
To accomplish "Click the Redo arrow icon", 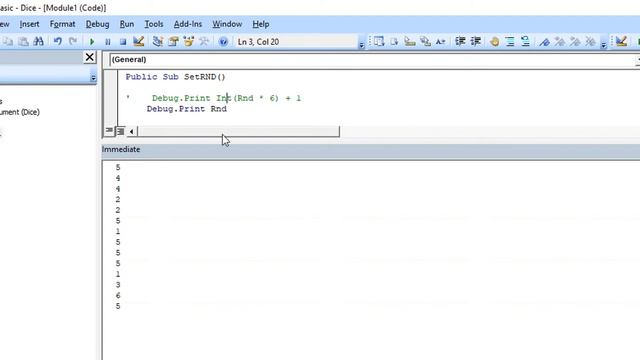I will point(73,42).
